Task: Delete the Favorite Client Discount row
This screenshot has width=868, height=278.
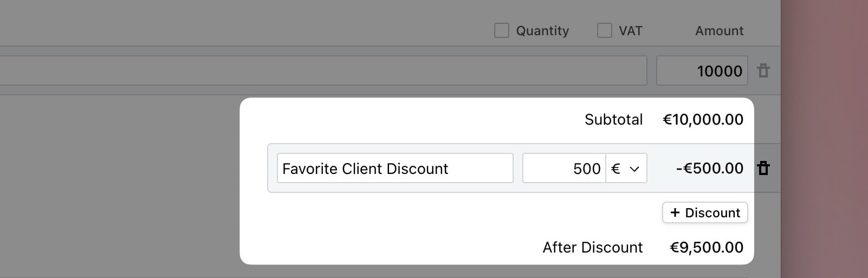Action: [x=763, y=169]
